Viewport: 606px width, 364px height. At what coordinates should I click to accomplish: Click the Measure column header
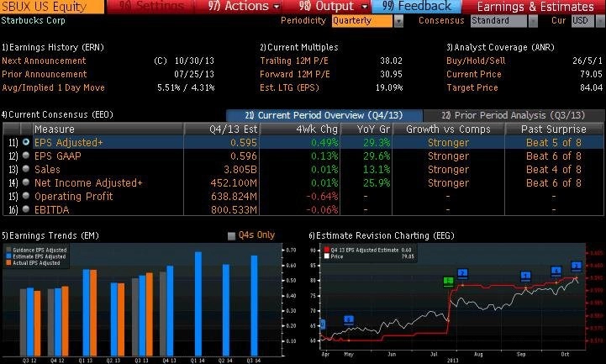[108, 129]
